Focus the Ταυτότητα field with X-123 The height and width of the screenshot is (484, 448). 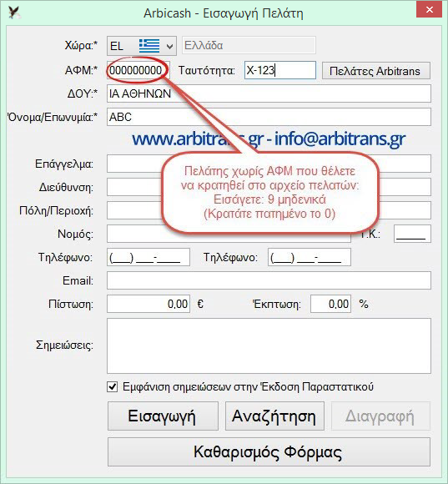280,70
